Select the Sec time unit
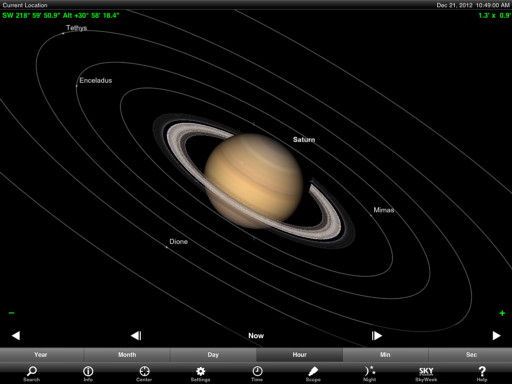This screenshot has width=512, height=384. pos(471,355)
